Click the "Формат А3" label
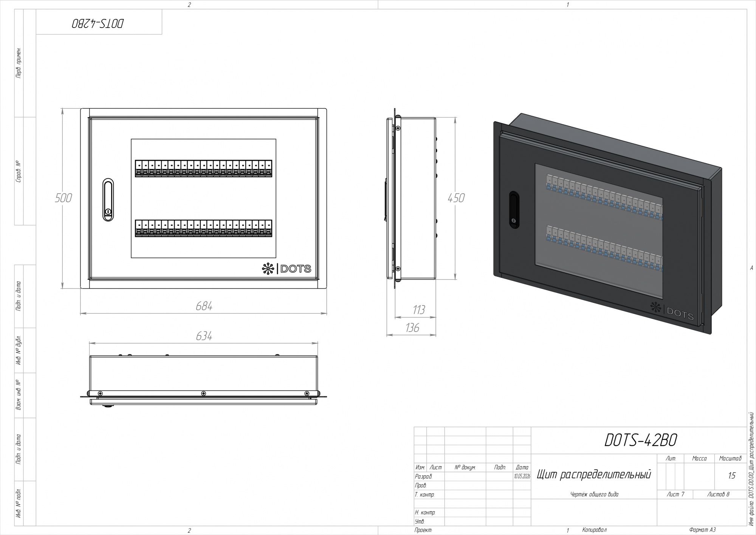Image resolution: width=756 pixels, height=535 pixels. 702,530
